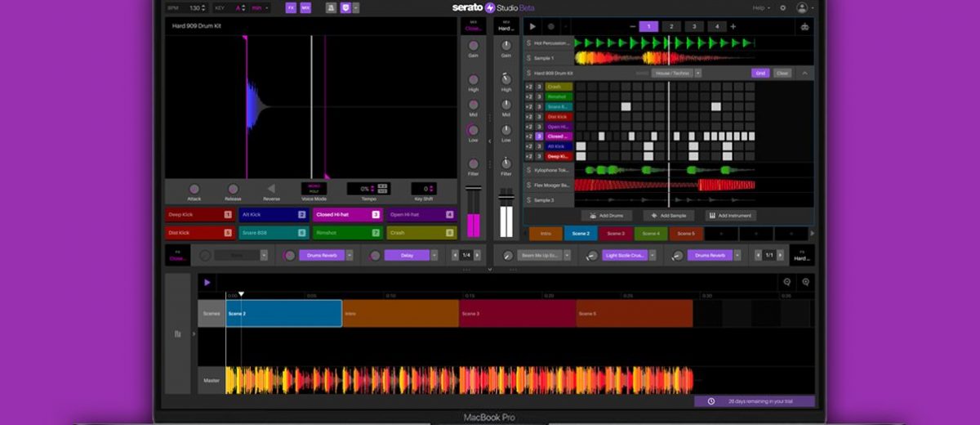Open dropdown arrow beside Light Sizzle Crush effect

[x=651, y=255]
